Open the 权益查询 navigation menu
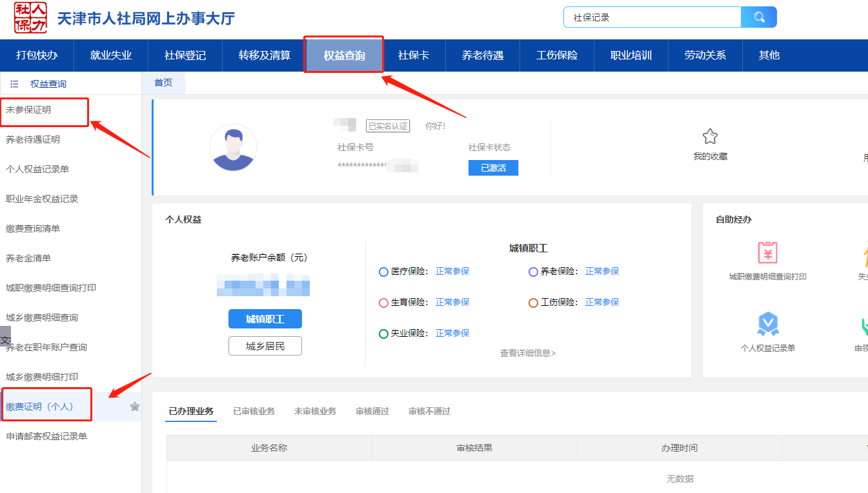This screenshot has width=868, height=493. (x=344, y=55)
